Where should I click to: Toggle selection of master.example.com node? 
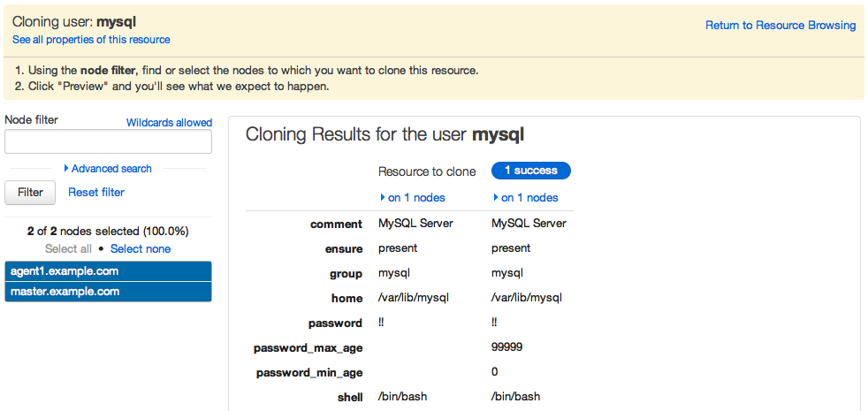click(x=108, y=292)
